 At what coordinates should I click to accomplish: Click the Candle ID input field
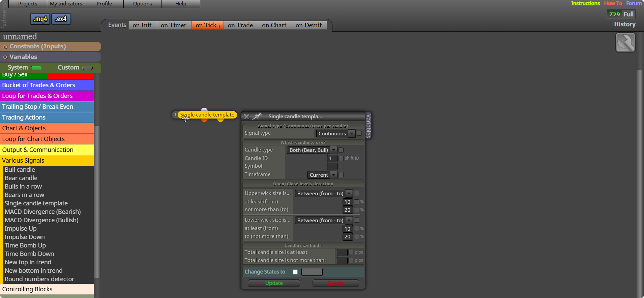[x=332, y=159]
